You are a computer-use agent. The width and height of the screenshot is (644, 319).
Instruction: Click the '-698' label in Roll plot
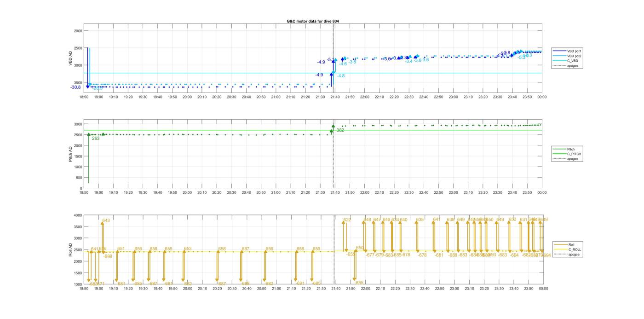click(x=108, y=256)
